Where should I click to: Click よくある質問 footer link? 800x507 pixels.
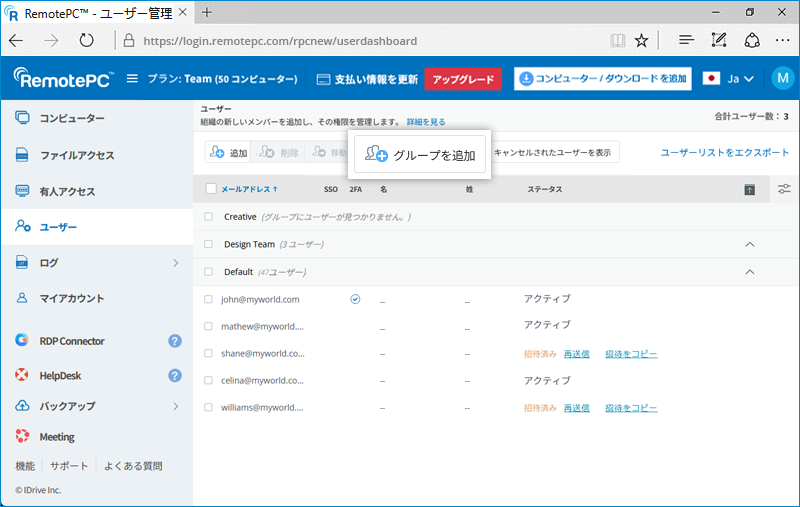coord(133,466)
